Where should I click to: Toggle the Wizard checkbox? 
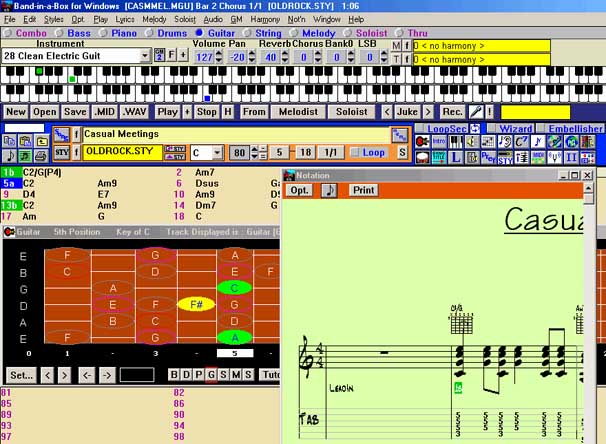(x=492, y=128)
